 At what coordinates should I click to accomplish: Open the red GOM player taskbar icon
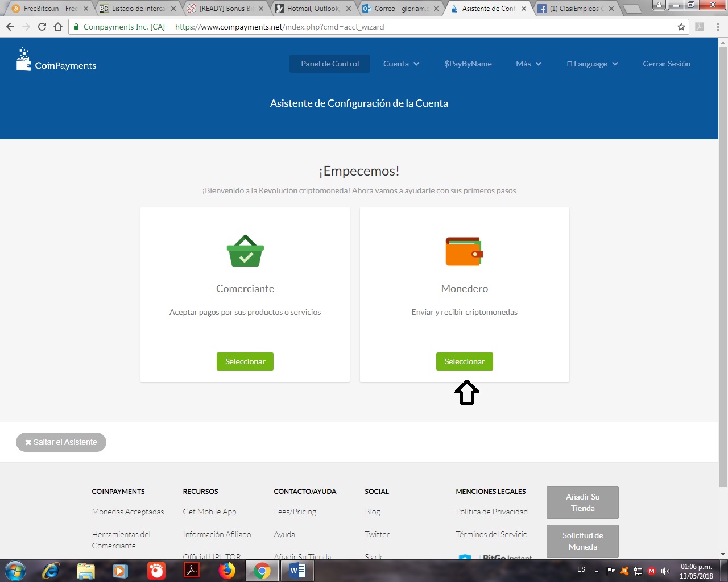156,571
